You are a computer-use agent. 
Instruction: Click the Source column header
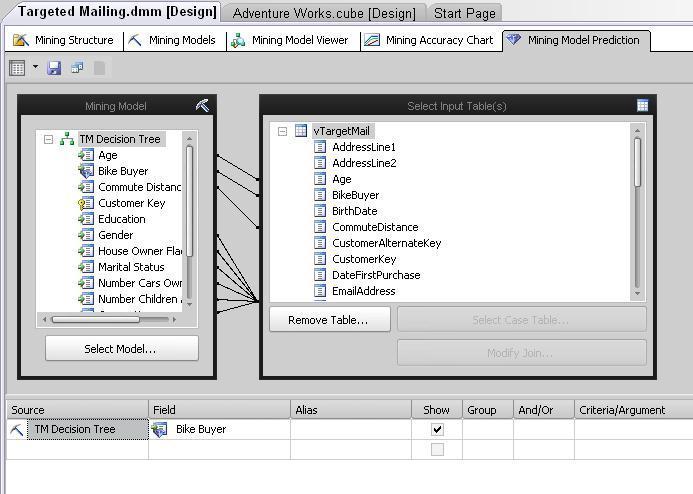[x=77, y=410]
